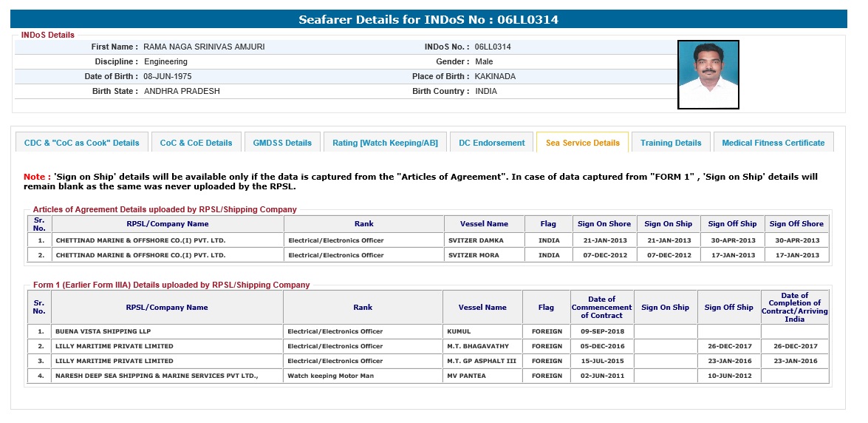Select the SVITZER MORA vessel row
Image resolution: width=868 pixels, height=423 pixels.
coord(474,255)
